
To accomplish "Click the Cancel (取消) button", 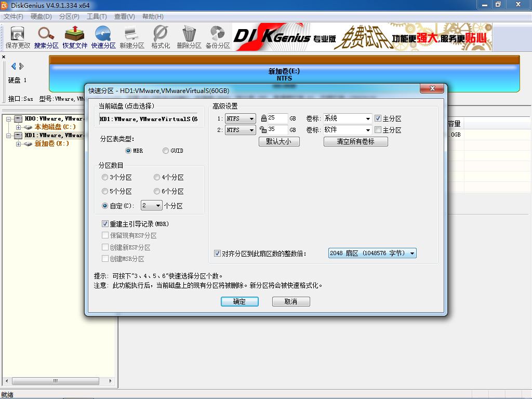I will pyautogui.click(x=291, y=301).
